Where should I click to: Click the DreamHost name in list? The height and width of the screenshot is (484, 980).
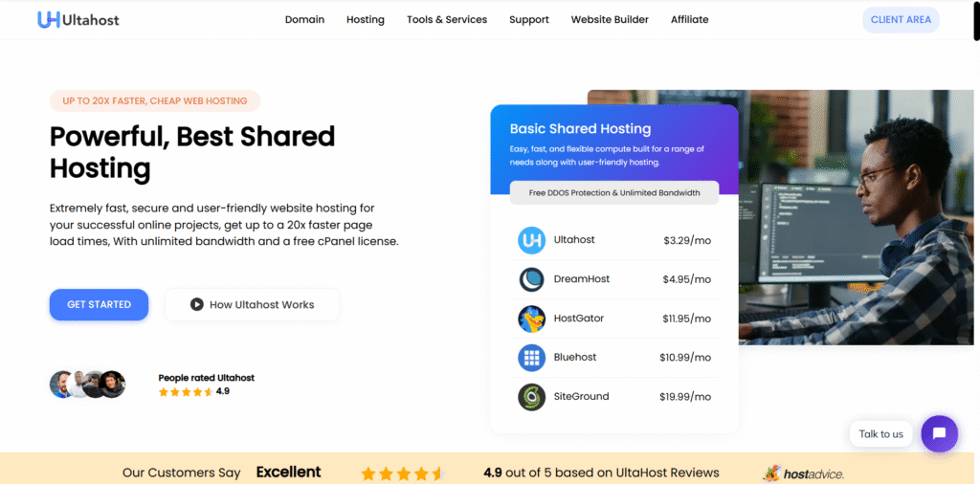[582, 279]
